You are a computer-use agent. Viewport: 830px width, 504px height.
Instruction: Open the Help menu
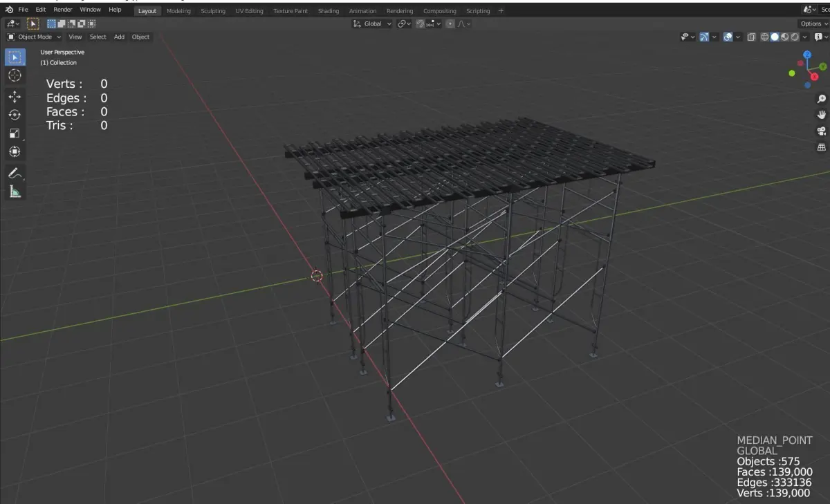pos(115,10)
